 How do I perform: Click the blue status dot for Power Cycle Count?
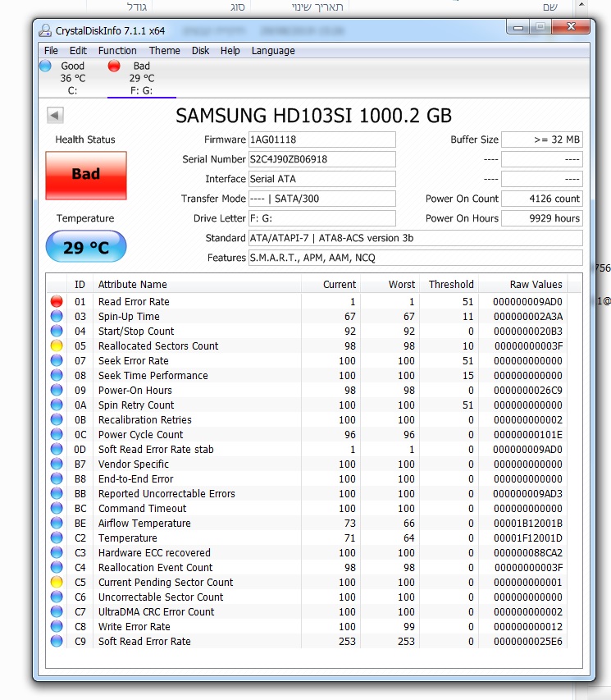[57, 434]
